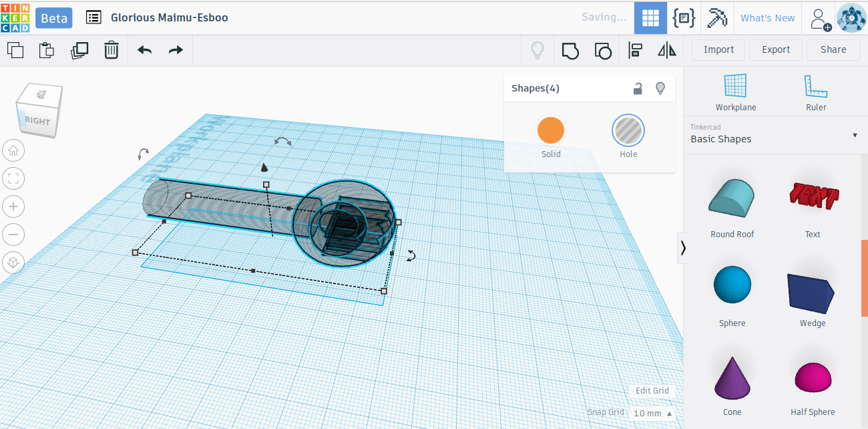Click the Share button
The image size is (868, 429).
833,49
